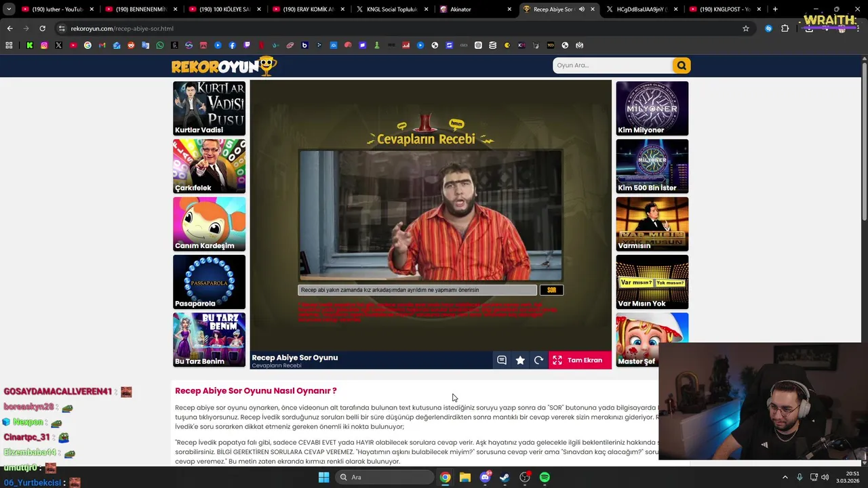Mute the Recep Abiye Sor tab audio
Viewport: 868px width, 488px height.
click(x=581, y=9)
